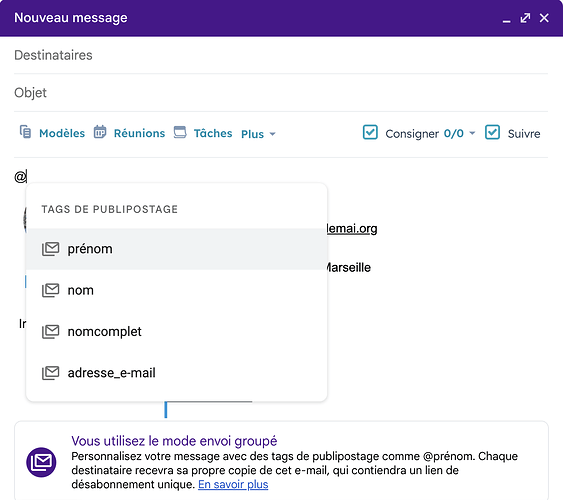Image resolution: width=563 pixels, height=500 pixels.
Task: Click the mail-merge icon beside adresse_e-mail
Action: pyautogui.click(x=51, y=373)
